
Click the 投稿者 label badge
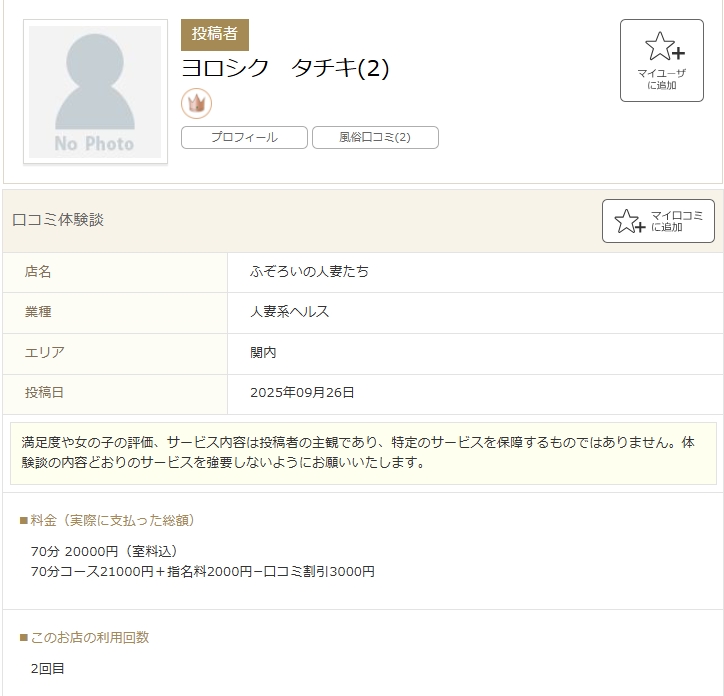click(214, 34)
